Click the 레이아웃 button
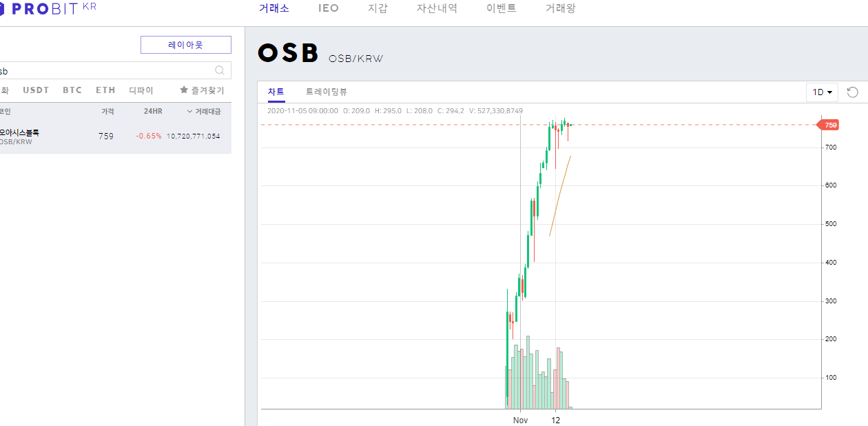868x426 pixels. click(x=186, y=45)
